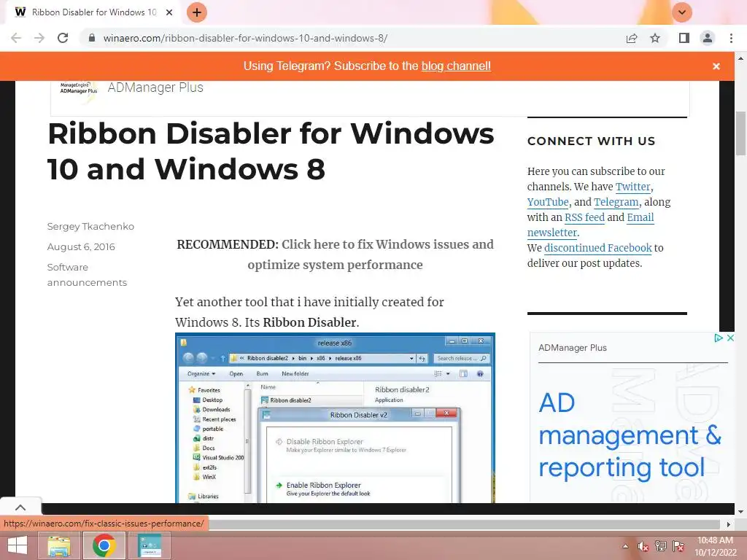The width and height of the screenshot is (747, 560).
Task: Open the RSS feed link
Action: [584, 217]
